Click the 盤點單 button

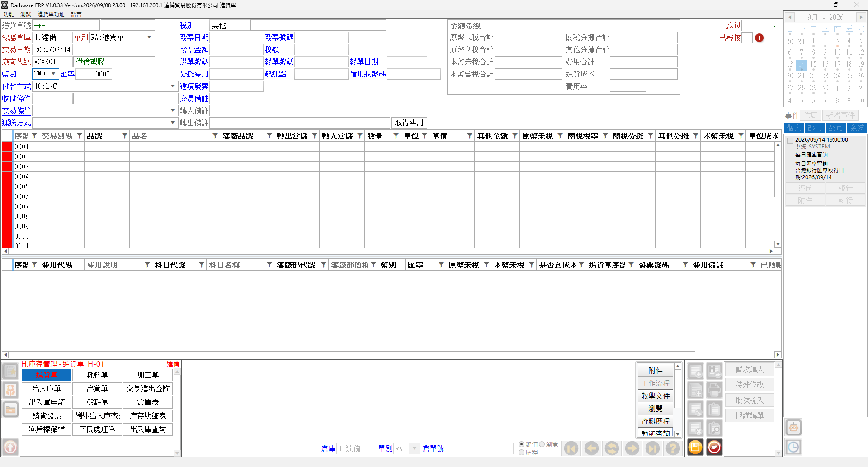pos(97,402)
